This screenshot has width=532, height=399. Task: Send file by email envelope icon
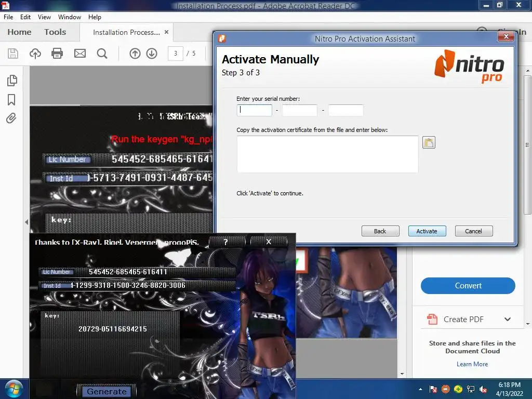[79, 54]
